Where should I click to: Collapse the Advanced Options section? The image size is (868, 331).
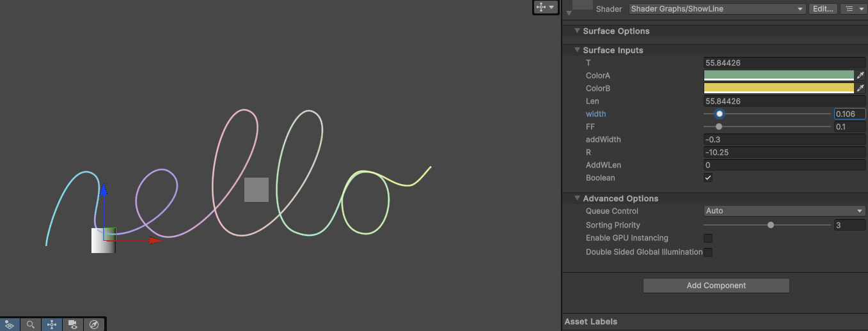578,198
